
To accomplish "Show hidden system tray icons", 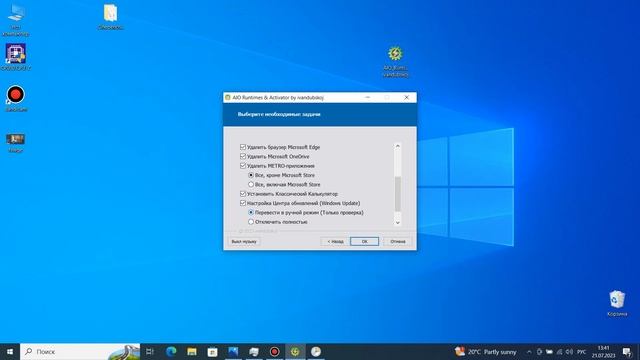I will coord(529,352).
